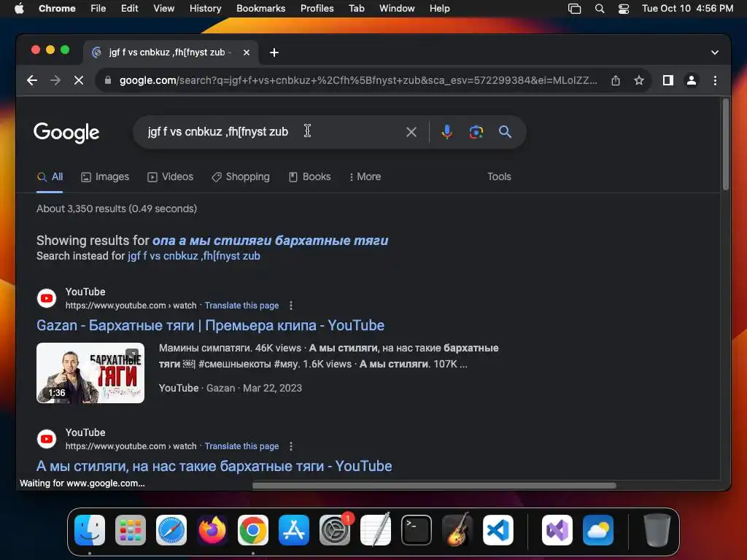Screen dimensions: 747x560
Task: Open А мы стиляги YouTube result
Action: (214, 466)
